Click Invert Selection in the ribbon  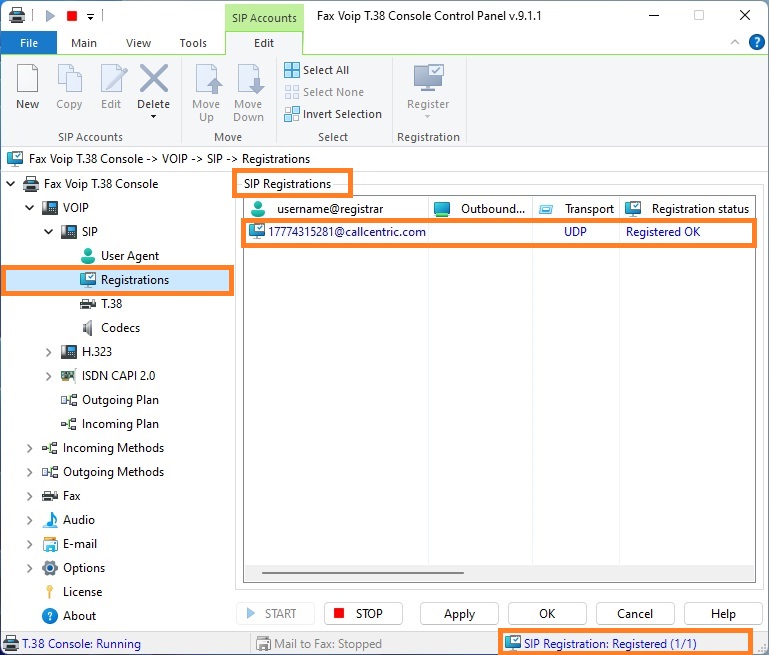pos(333,114)
